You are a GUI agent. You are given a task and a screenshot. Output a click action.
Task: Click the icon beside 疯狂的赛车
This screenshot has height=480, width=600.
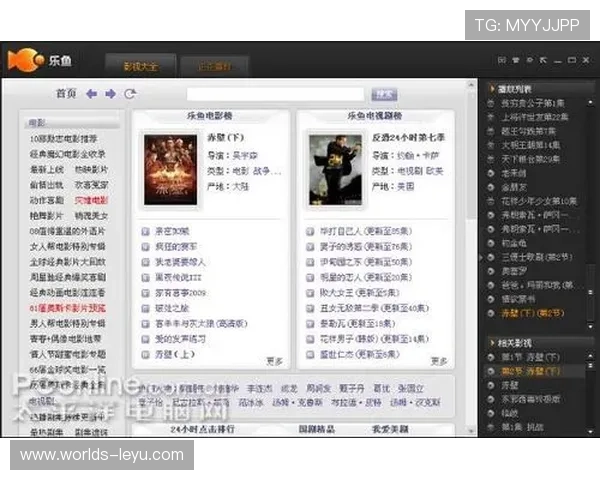click(147, 247)
